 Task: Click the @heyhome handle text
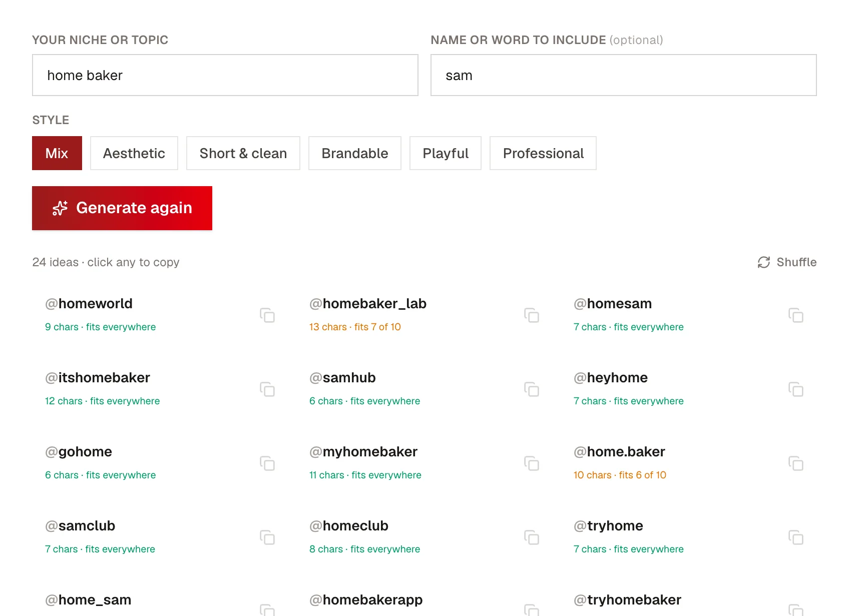pyautogui.click(x=611, y=378)
